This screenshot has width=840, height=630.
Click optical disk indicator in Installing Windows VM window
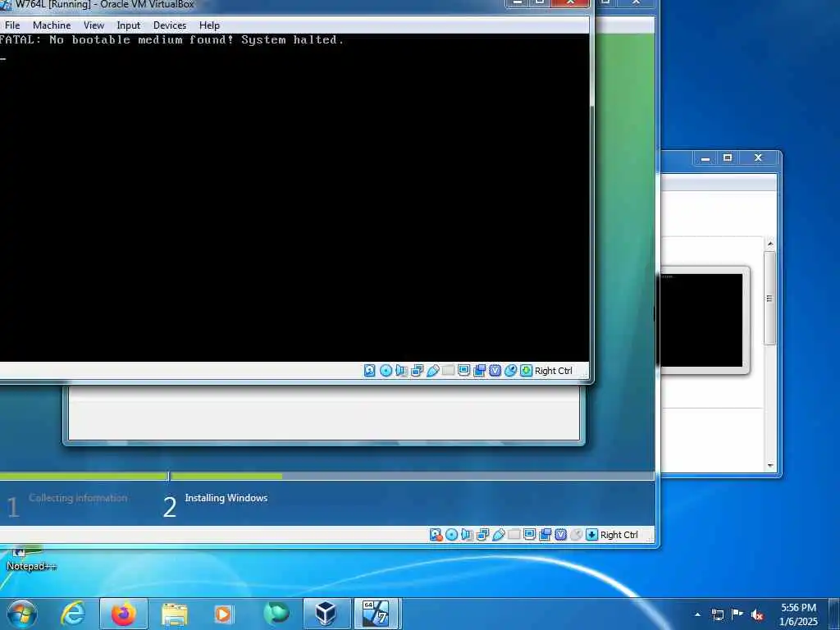452,535
